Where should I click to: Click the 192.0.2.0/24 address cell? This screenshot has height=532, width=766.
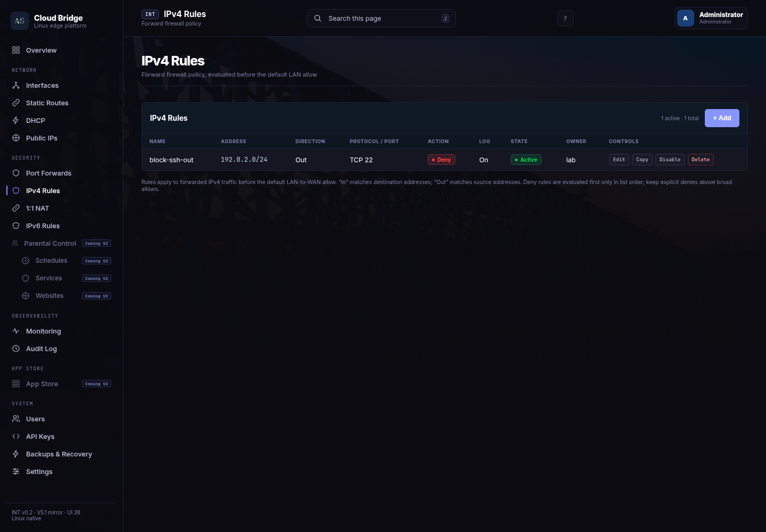(244, 160)
